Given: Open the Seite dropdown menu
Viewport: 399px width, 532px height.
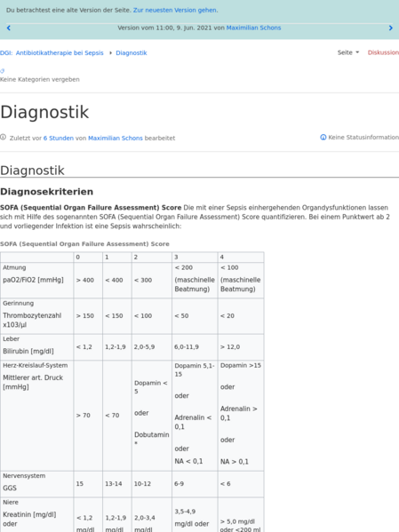Looking at the screenshot, I should (x=348, y=52).
